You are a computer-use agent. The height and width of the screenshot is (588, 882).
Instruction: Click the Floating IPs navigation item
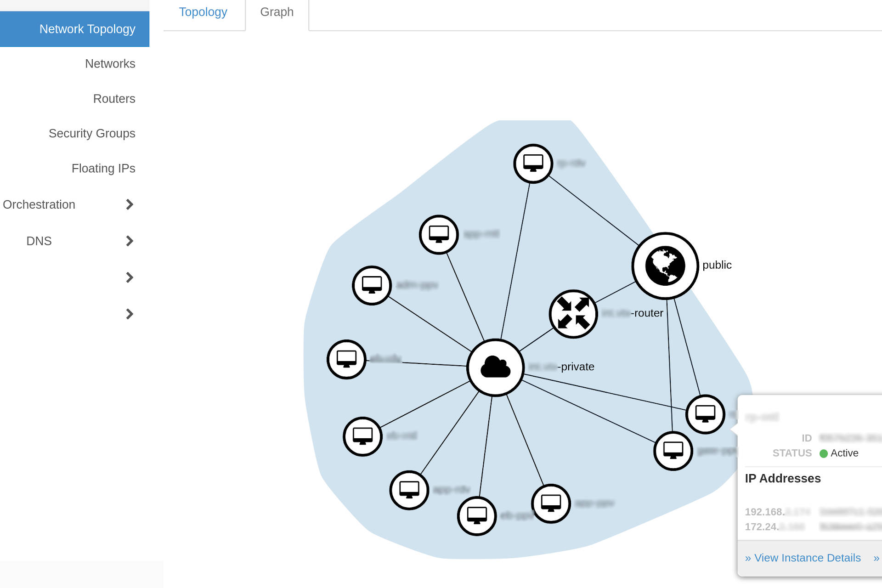point(103,169)
